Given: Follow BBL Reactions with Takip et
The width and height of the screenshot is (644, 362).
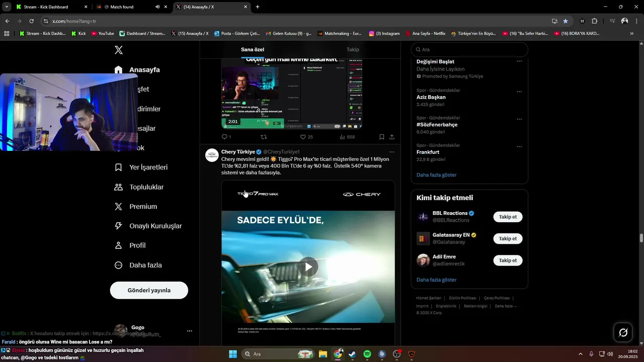Looking at the screenshot, I should point(508,217).
